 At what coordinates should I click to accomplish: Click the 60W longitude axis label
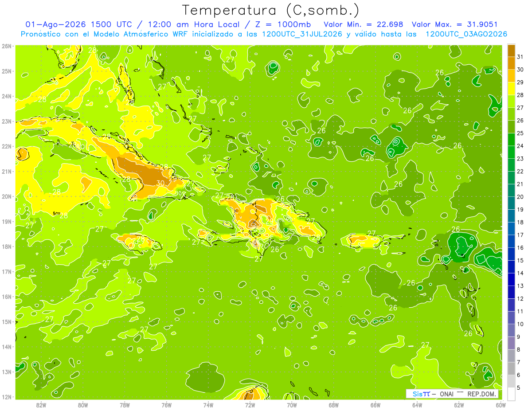[500, 405]
